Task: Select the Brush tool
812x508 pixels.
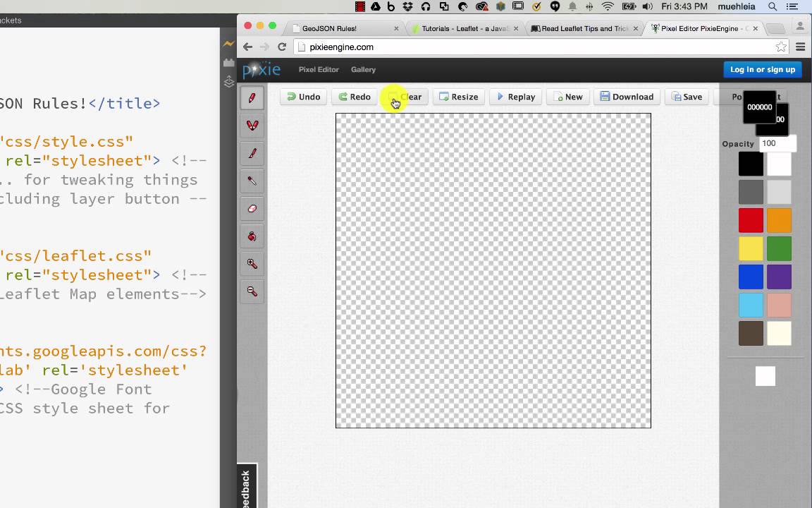Action: pyautogui.click(x=252, y=153)
